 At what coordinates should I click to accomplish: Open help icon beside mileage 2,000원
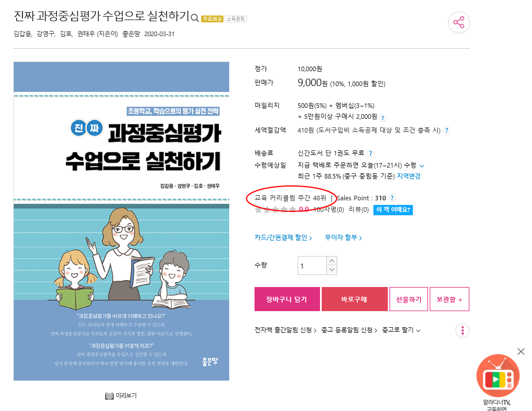pos(383,118)
